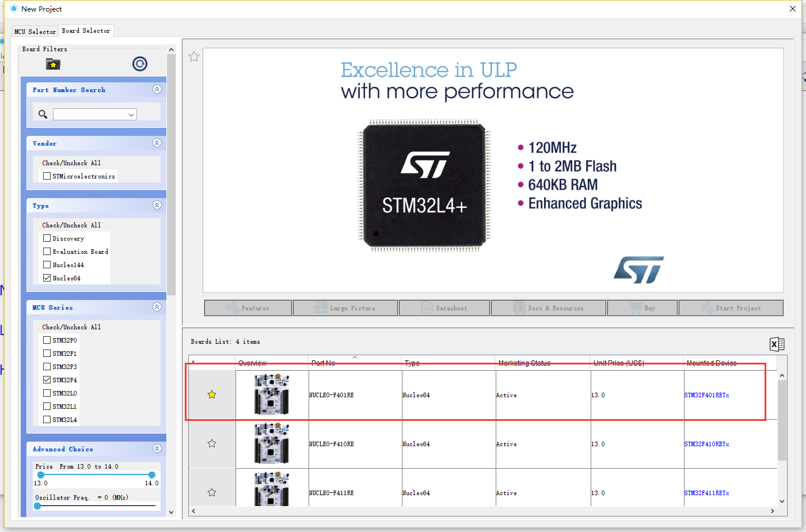
Task: Select the NUCLEO-F411RE board thumbnail
Action: pyautogui.click(x=272, y=488)
